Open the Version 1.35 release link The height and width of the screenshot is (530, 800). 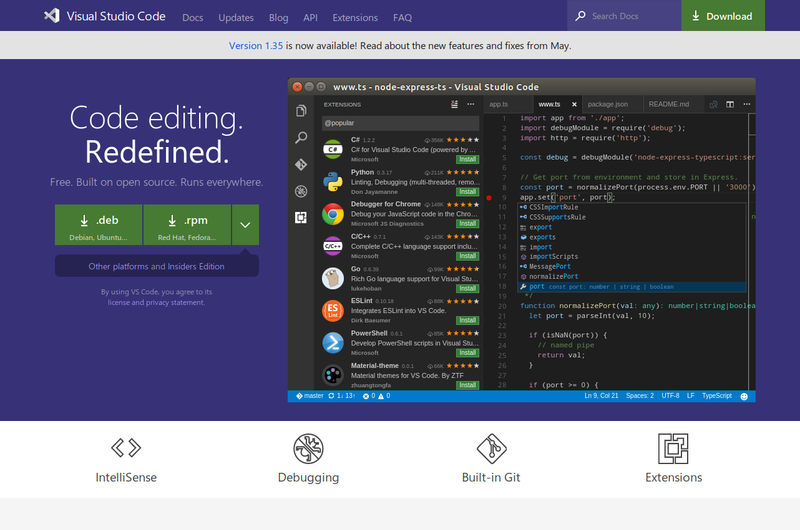pos(256,45)
